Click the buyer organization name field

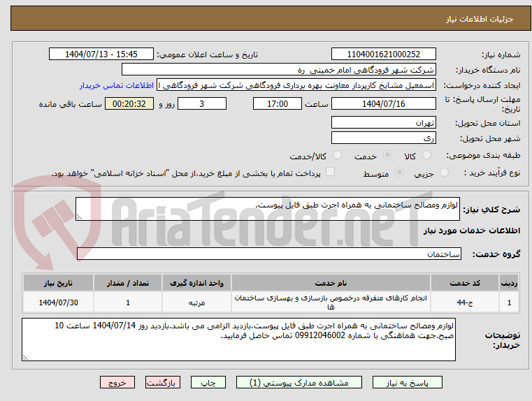[x=278, y=70]
